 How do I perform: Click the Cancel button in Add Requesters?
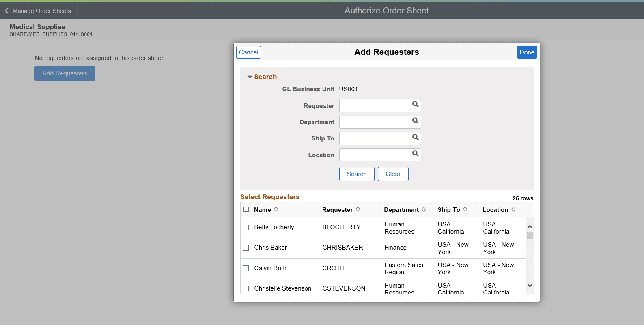pos(248,52)
